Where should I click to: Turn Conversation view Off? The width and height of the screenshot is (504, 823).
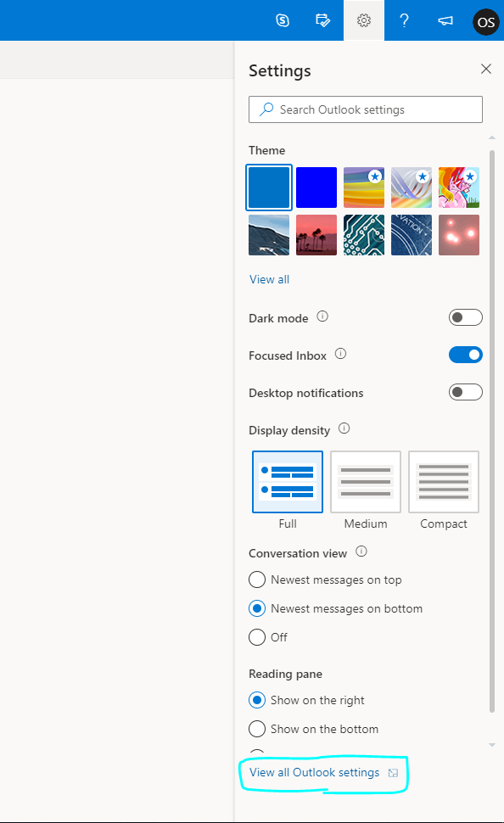coord(257,637)
